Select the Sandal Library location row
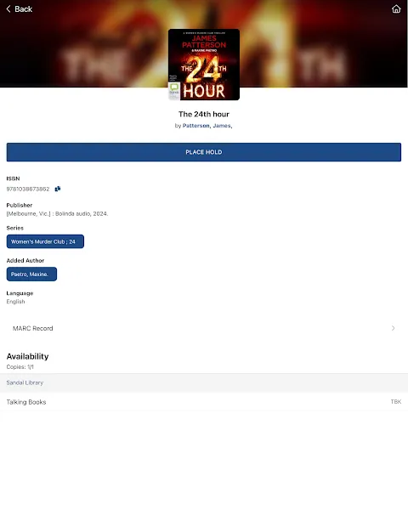This screenshot has height=532, width=408. (204, 382)
